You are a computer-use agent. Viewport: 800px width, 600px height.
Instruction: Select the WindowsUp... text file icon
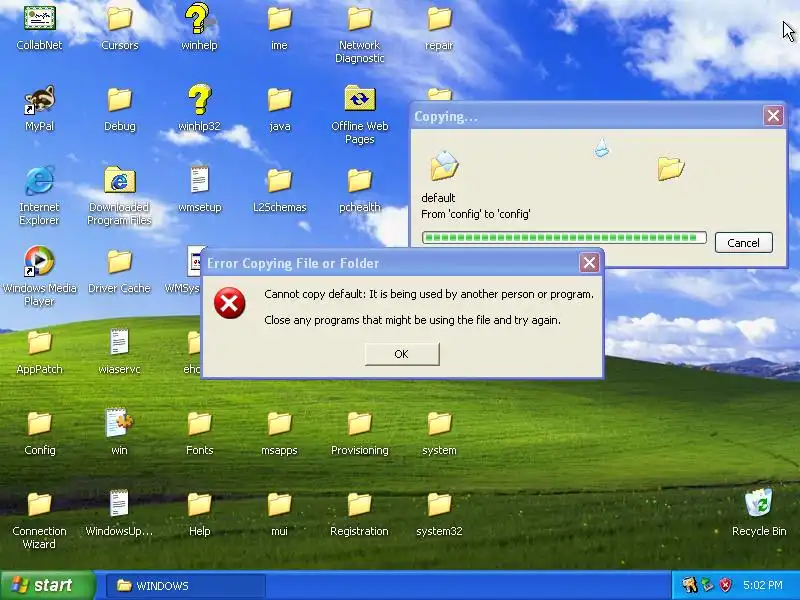[119, 503]
